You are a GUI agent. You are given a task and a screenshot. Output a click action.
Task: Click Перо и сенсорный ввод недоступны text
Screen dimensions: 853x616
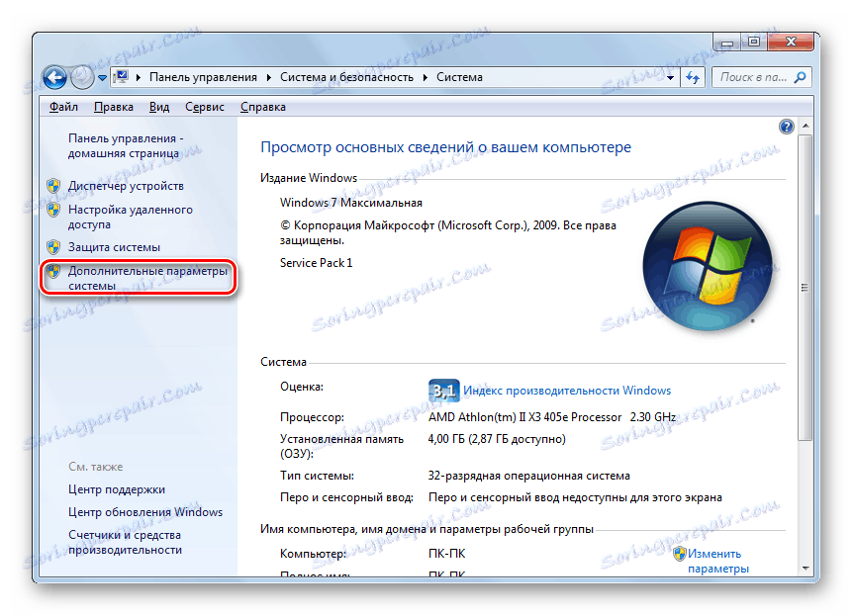pyautogui.click(x=575, y=497)
